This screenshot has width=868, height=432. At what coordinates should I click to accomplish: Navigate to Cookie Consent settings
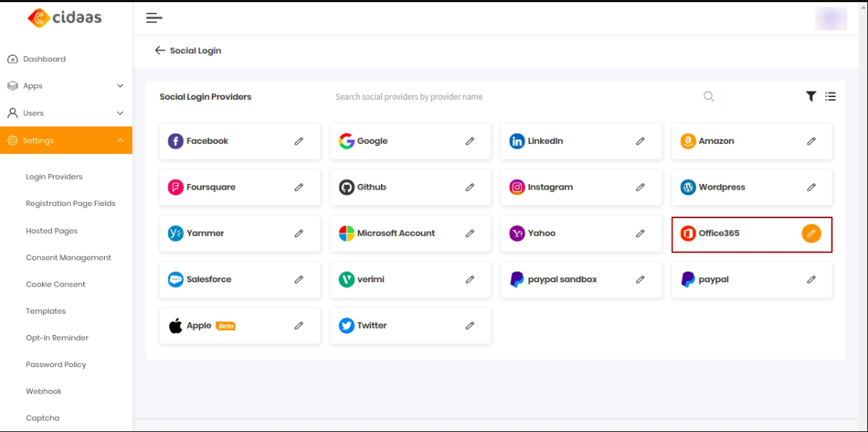55,284
